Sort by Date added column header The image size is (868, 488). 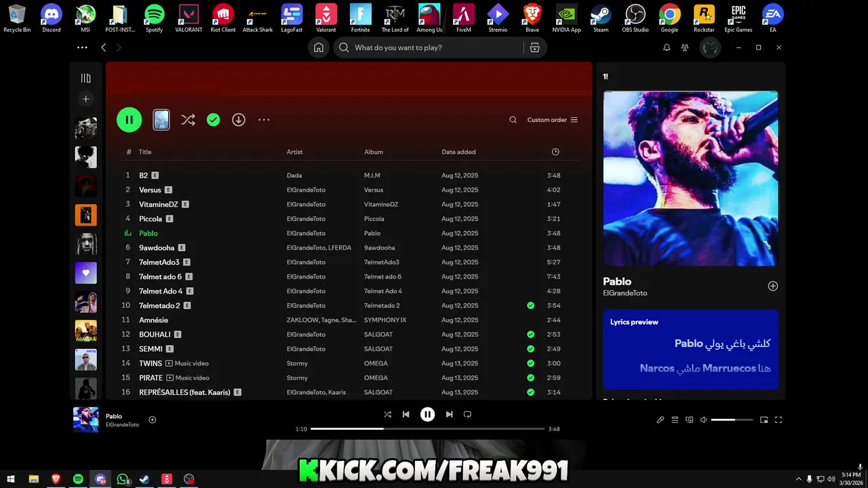click(458, 152)
